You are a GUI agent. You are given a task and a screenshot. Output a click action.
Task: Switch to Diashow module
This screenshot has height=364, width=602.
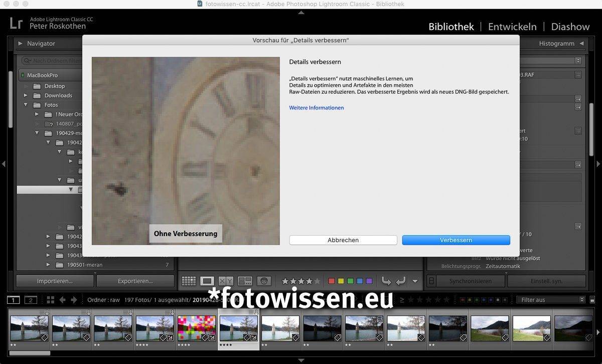click(570, 27)
